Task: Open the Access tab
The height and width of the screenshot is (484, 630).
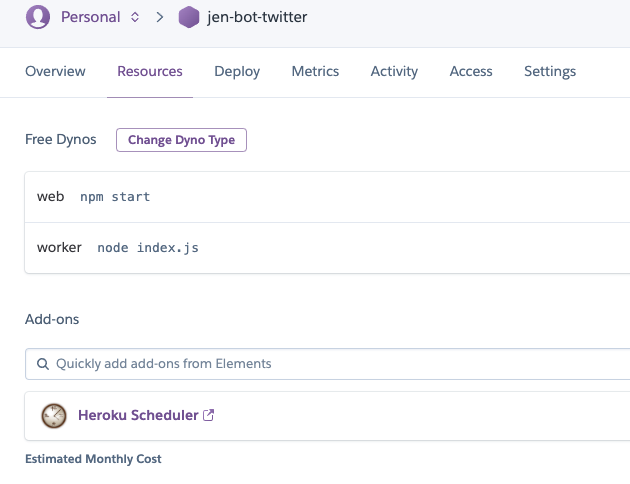Action: tap(471, 71)
